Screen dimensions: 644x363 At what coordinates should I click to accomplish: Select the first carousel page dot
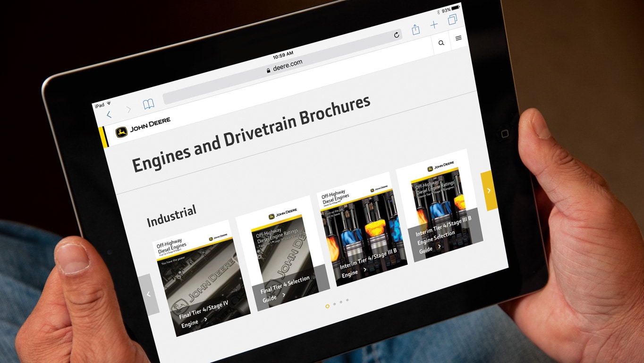[327, 306]
